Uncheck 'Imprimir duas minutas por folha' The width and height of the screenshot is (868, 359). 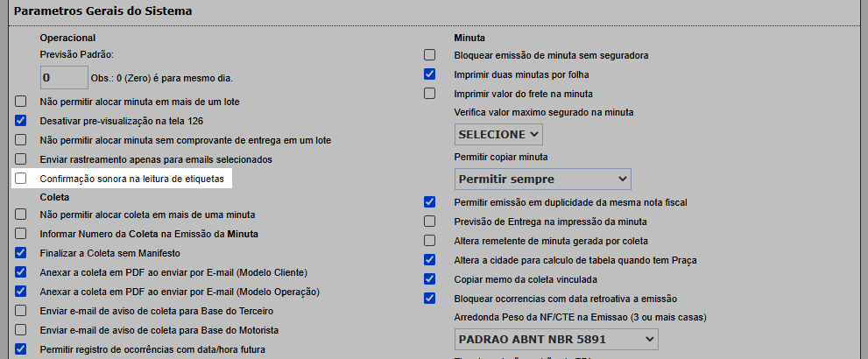(x=429, y=74)
